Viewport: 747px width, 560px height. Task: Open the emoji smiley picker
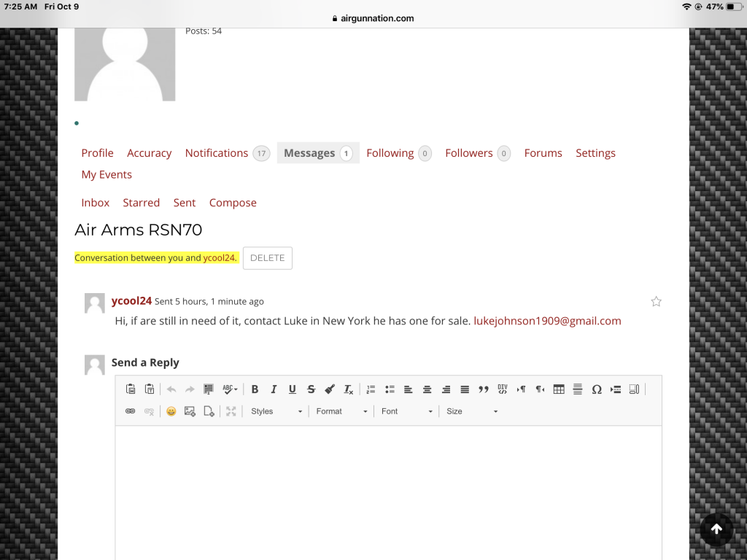pyautogui.click(x=171, y=411)
